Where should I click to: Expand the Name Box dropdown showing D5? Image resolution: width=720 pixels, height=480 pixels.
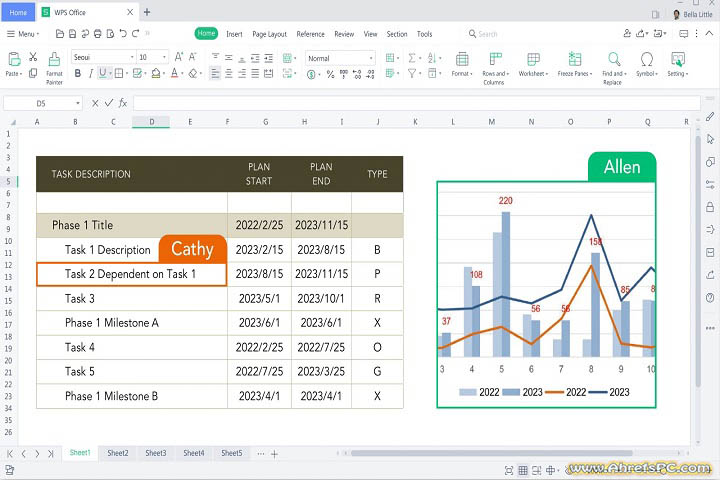(x=78, y=103)
